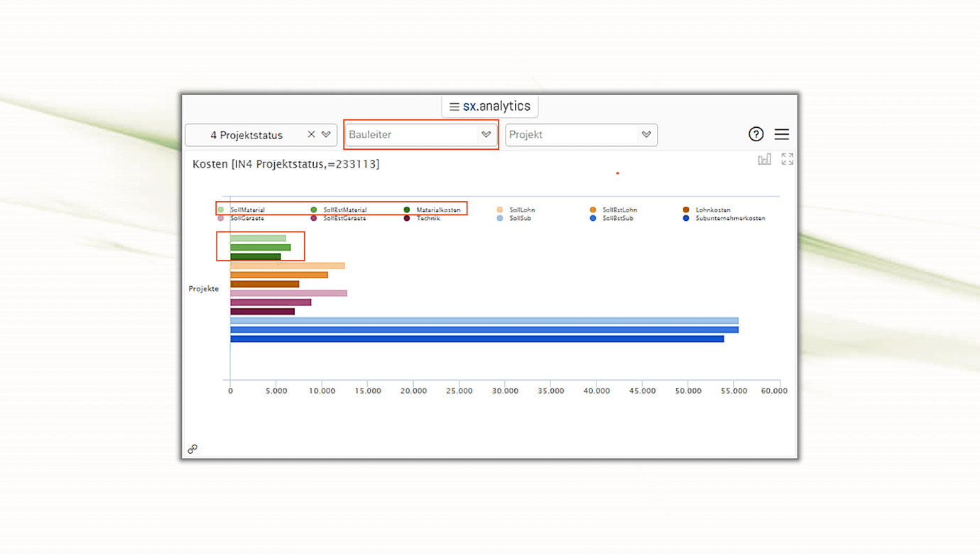Click the dark blue Subunternehmerkosten bar

point(477,340)
